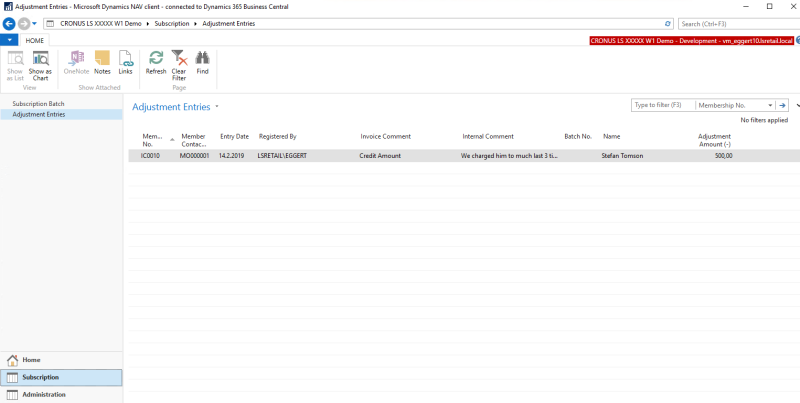This screenshot has width=800, height=403.
Task: Click the Type to filter field
Action: click(x=663, y=105)
